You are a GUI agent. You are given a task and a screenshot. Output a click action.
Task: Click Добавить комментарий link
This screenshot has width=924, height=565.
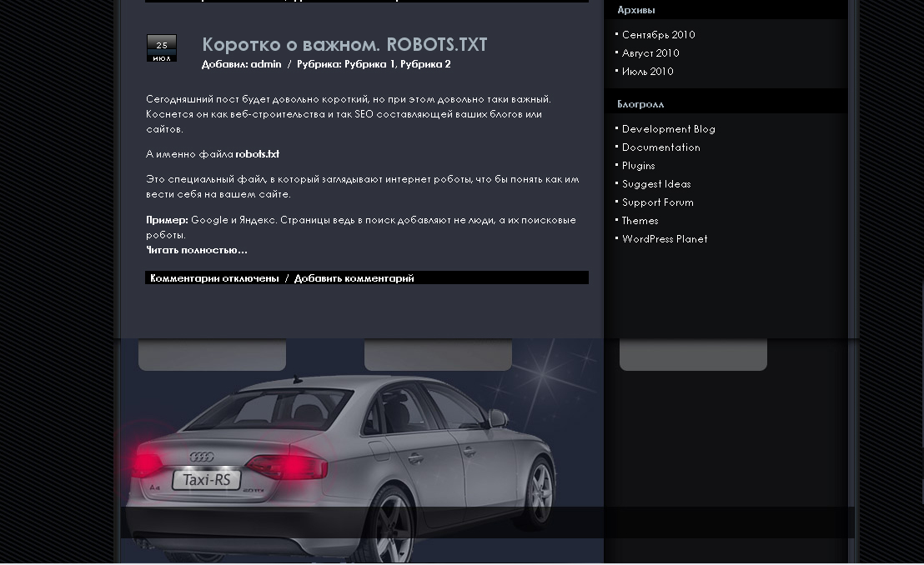[354, 278]
